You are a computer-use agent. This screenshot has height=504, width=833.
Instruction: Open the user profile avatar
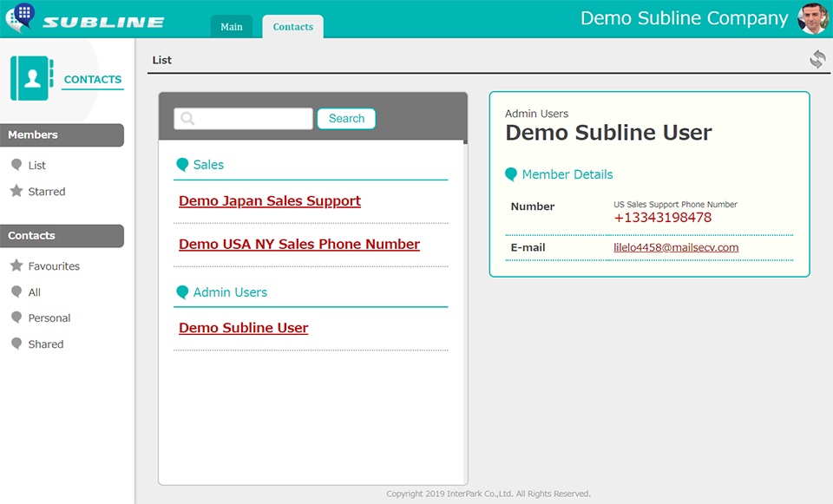click(x=813, y=18)
